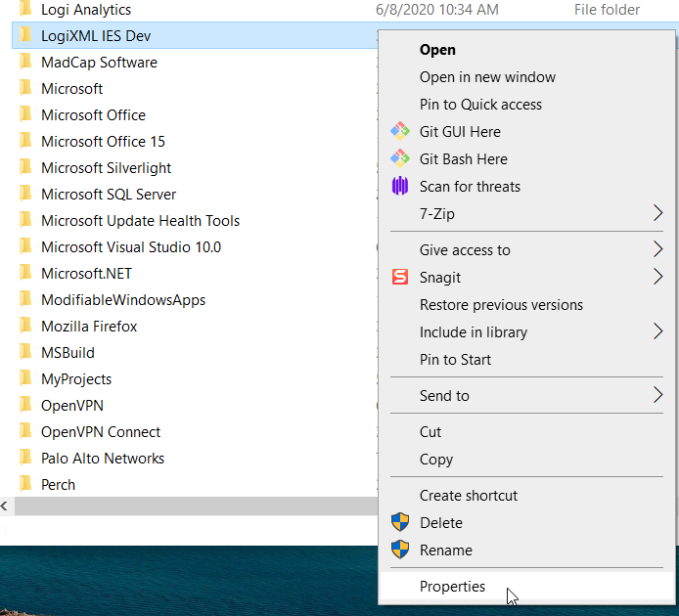
Task: Expand the Snagit submenu arrow
Action: coord(657,277)
